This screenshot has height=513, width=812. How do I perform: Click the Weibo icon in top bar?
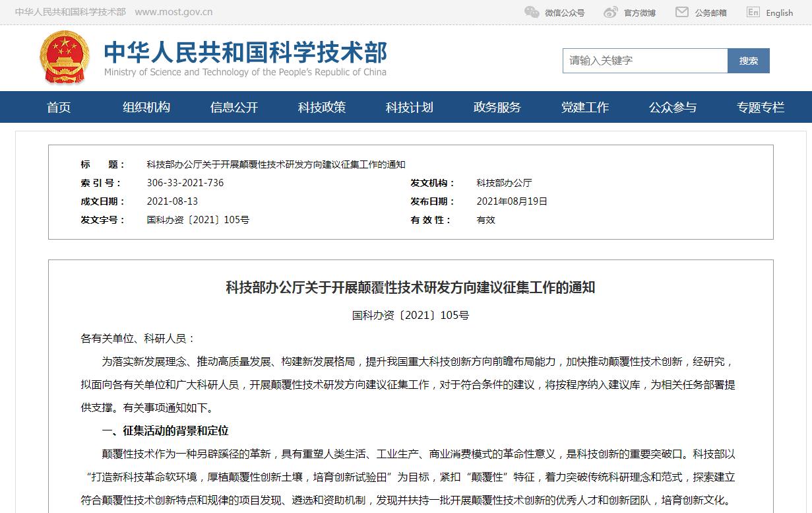(x=611, y=12)
